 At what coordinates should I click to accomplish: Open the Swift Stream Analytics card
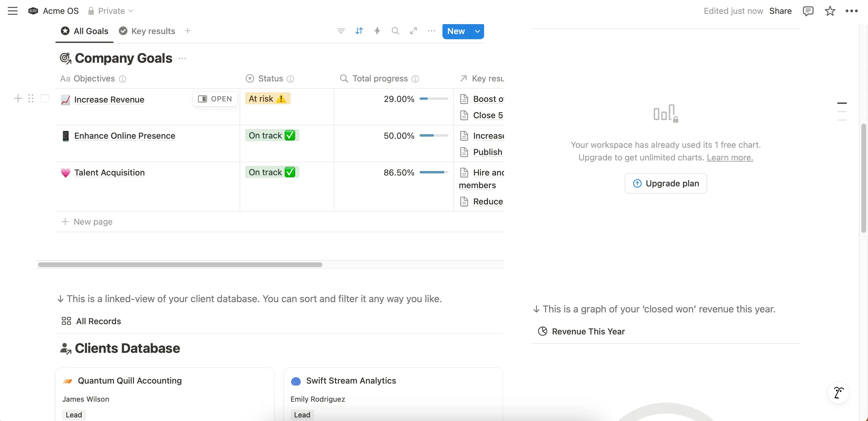click(x=393, y=394)
